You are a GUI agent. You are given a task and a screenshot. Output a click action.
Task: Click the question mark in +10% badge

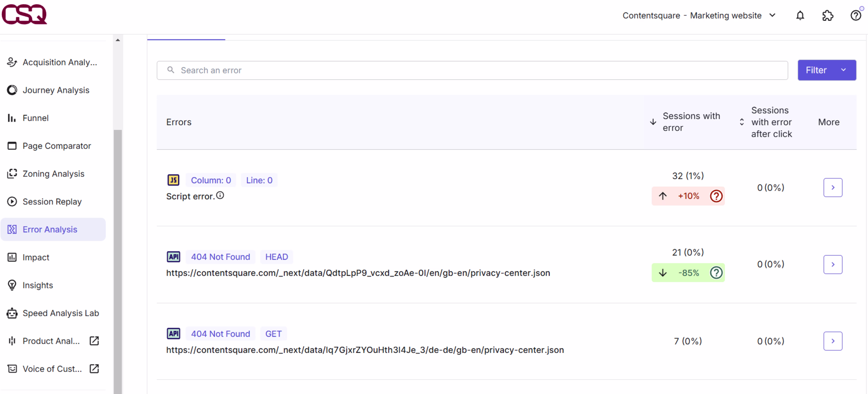(x=716, y=196)
